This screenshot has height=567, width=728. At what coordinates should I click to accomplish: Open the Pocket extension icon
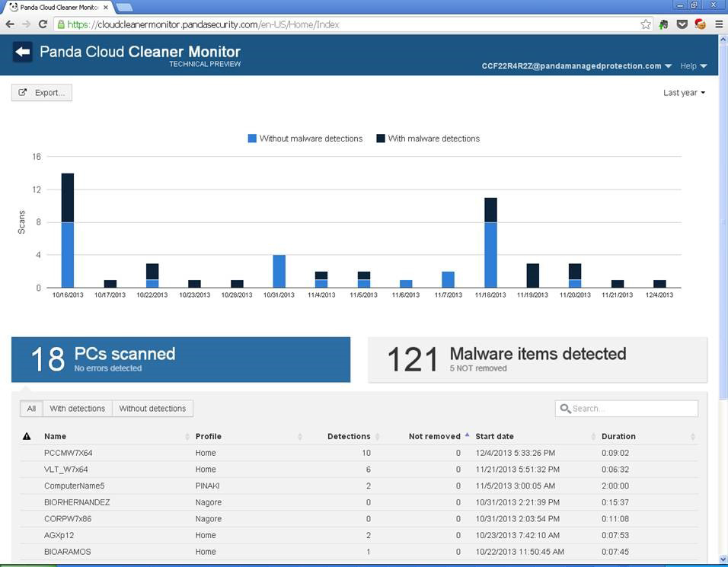coord(682,24)
